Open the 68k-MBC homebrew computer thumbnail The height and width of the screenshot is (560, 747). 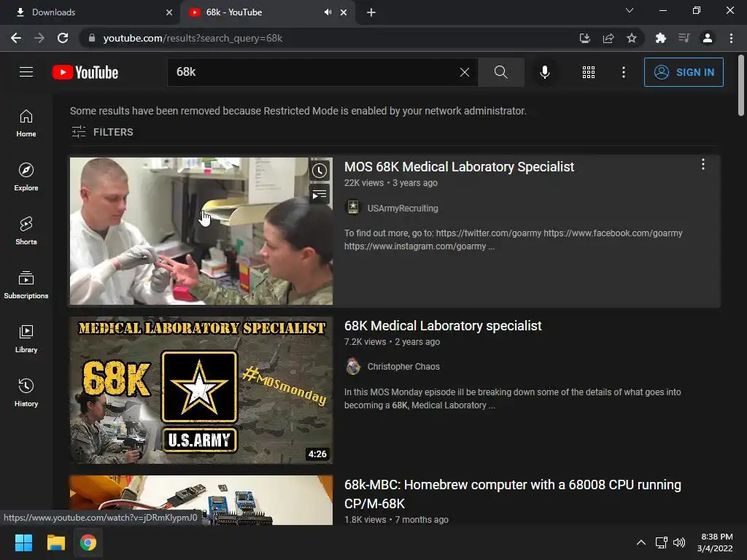tap(201, 500)
